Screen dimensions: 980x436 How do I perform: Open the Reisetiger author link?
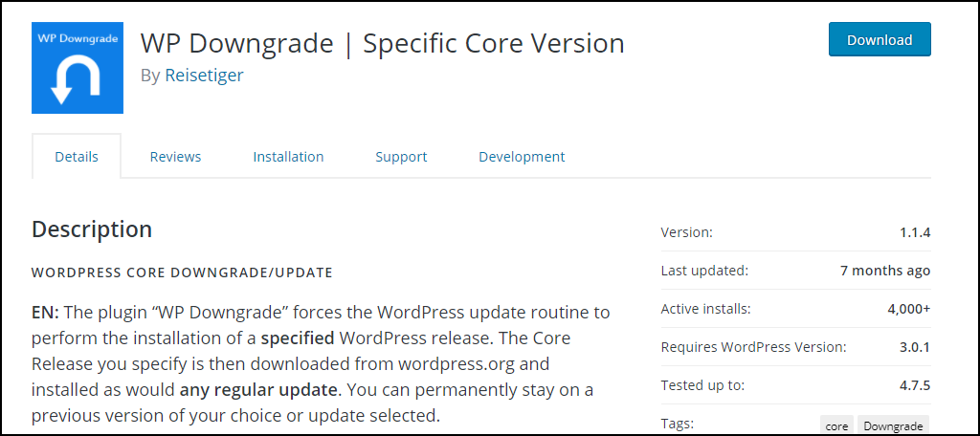point(204,76)
